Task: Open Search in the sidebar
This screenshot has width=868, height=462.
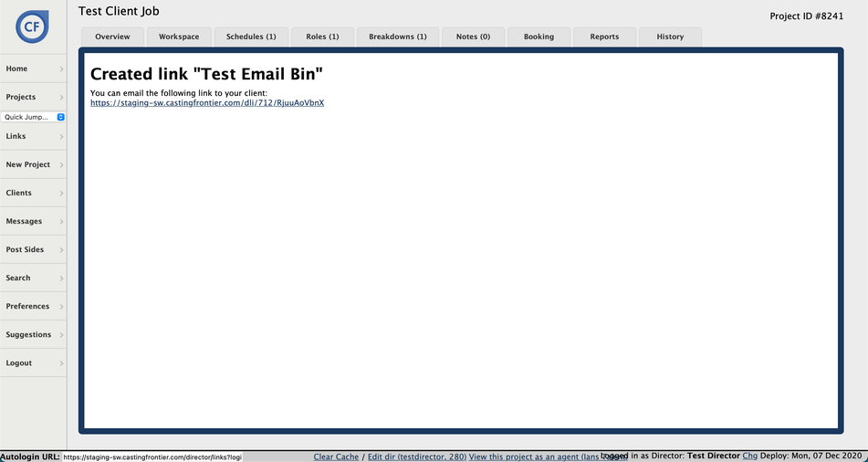Action: (x=33, y=278)
